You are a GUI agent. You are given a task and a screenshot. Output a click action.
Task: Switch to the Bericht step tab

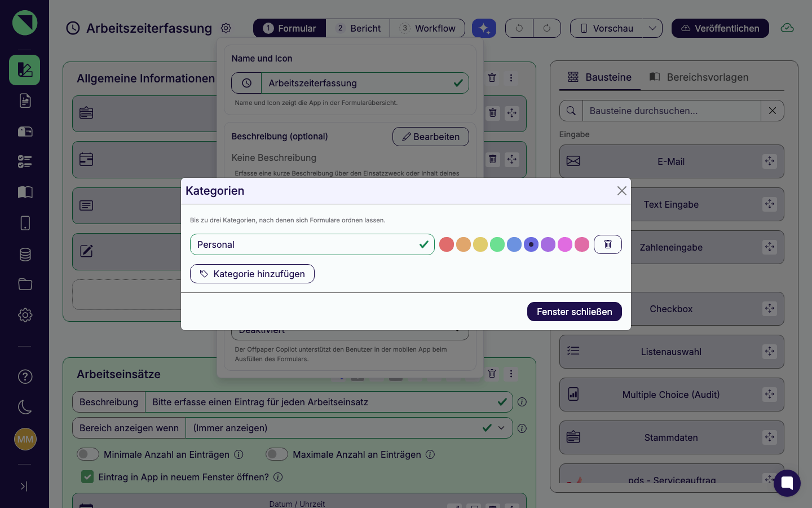tap(358, 28)
